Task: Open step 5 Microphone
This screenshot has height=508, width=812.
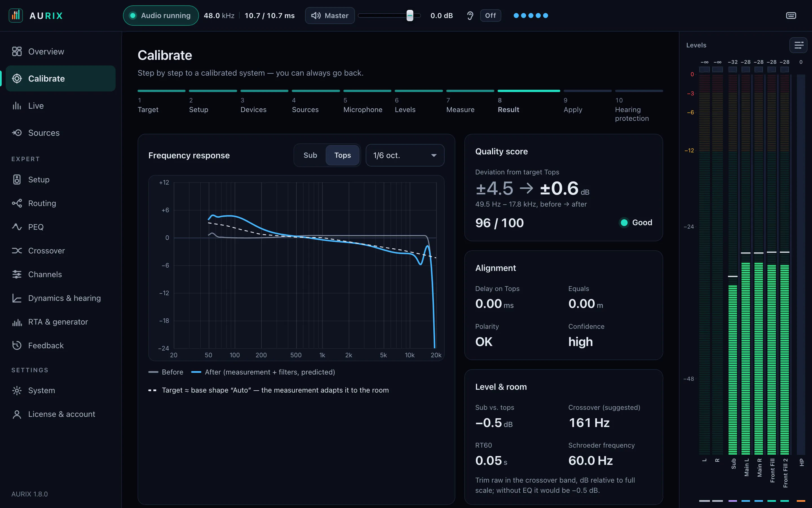Action: (367, 102)
